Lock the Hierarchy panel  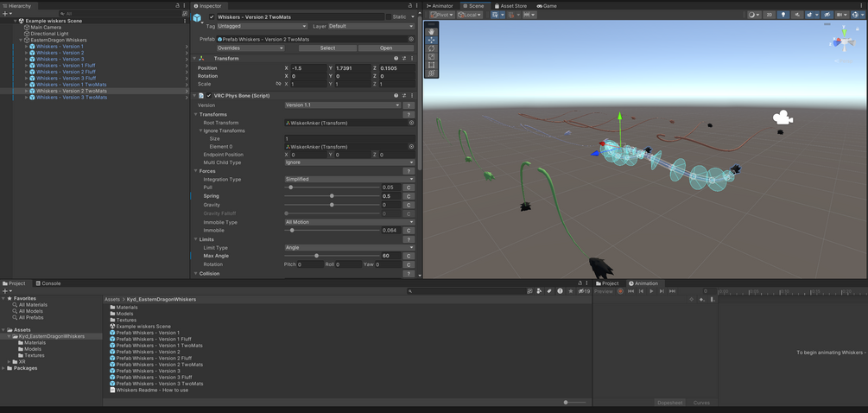(178, 5)
